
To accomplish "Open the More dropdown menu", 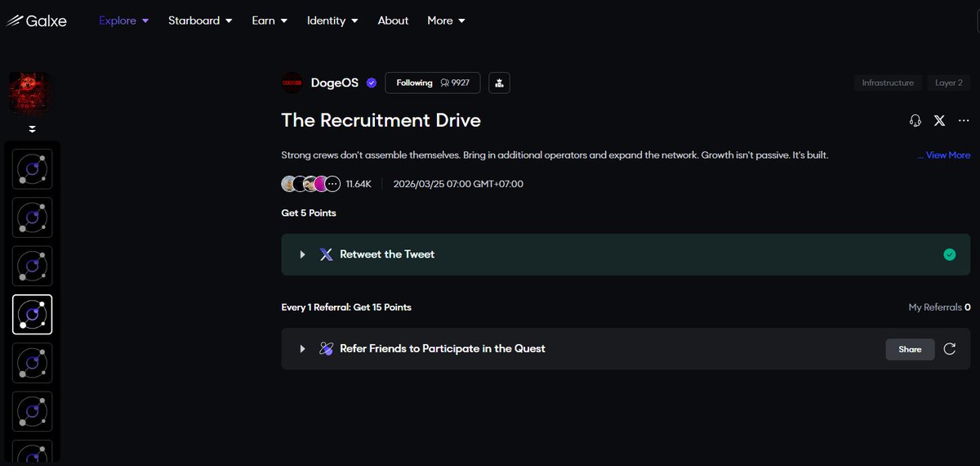I will tap(446, 20).
